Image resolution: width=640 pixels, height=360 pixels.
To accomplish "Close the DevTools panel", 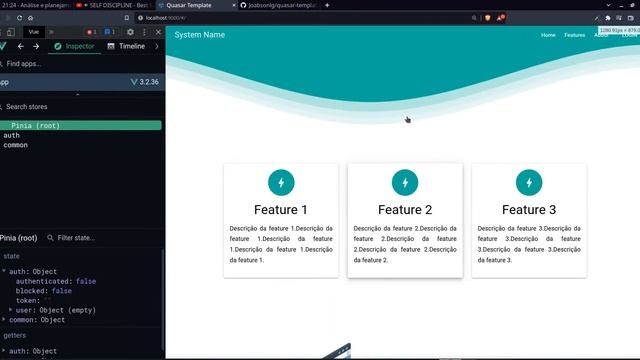I will pyautogui.click(x=158, y=32).
